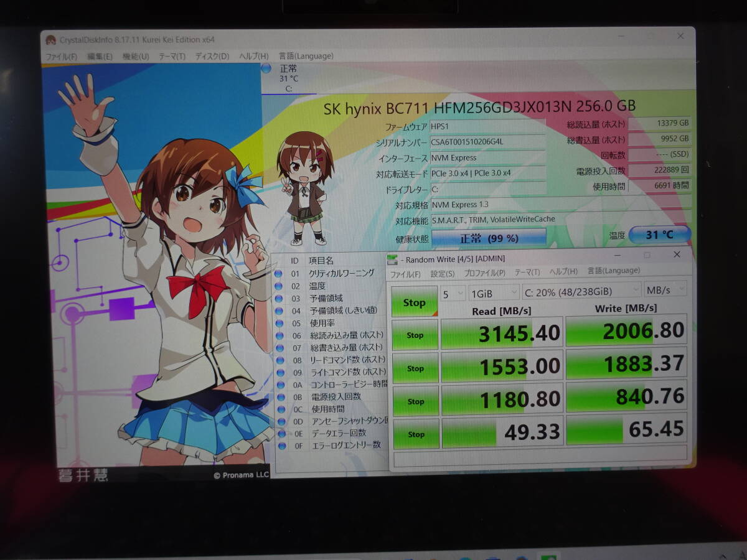Click the large green Stop button
Image resolution: width=747 pixels, height=560 pixels.
[x=414, y=301]
